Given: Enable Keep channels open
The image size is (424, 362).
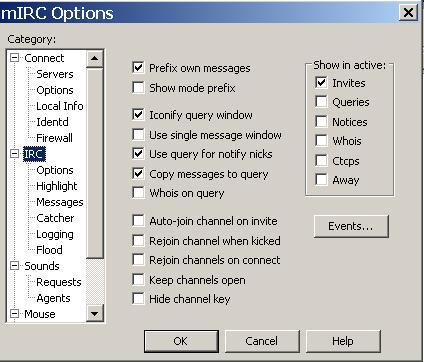Looking at the screenshot, I should pos(138,279).
